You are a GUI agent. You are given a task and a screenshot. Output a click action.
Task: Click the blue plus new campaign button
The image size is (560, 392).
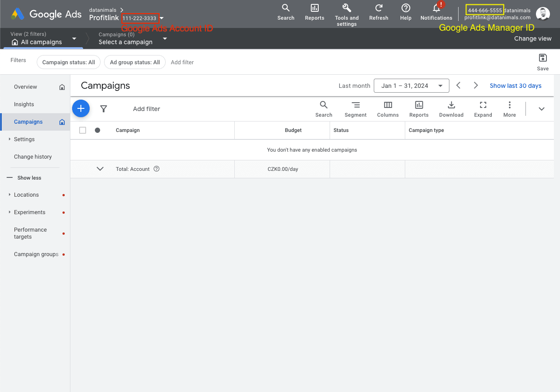click(x=81, y=108)
